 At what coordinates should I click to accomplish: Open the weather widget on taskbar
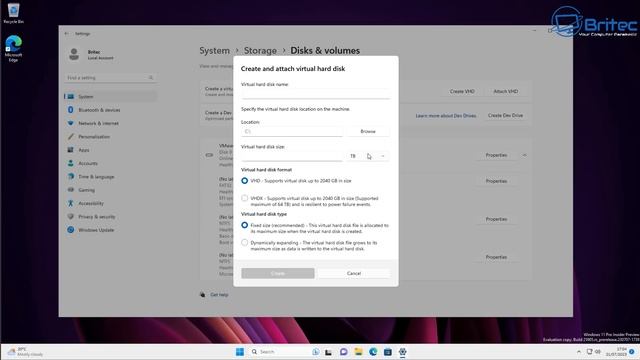pos(25,351)
